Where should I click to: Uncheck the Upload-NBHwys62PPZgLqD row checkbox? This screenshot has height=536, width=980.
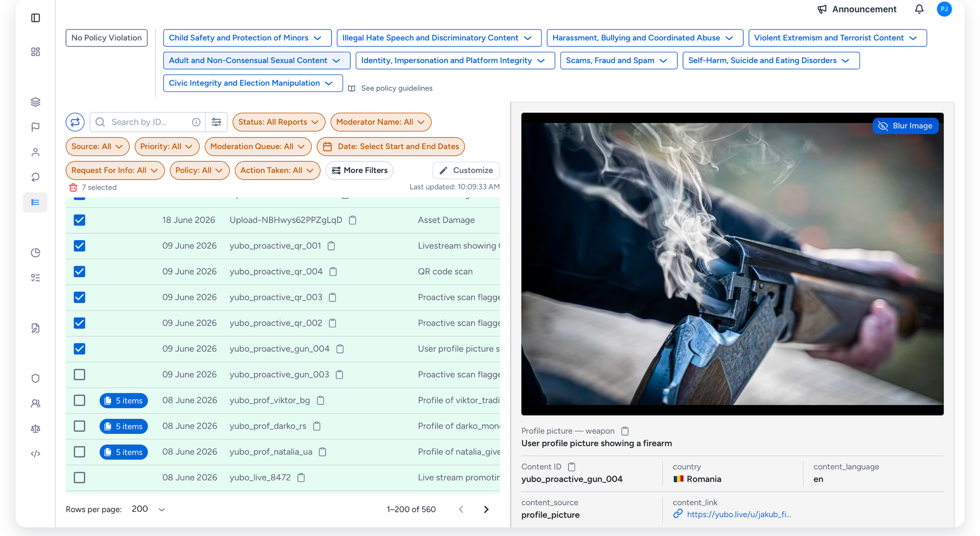pyautogui.click(x=79, y=220)
